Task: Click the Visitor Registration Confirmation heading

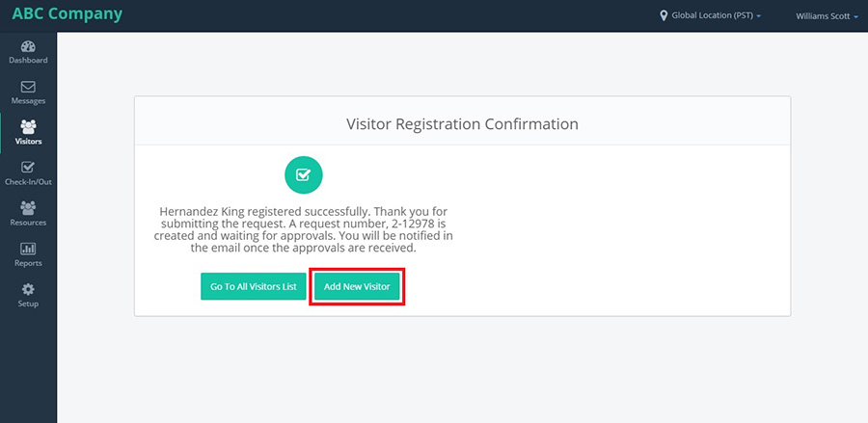Action: click(462, 124)
